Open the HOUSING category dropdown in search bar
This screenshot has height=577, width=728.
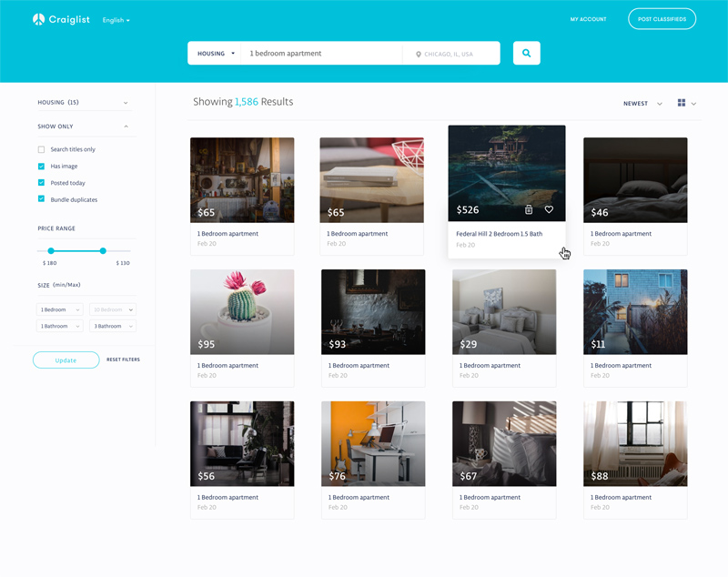(x=215, y=53)
